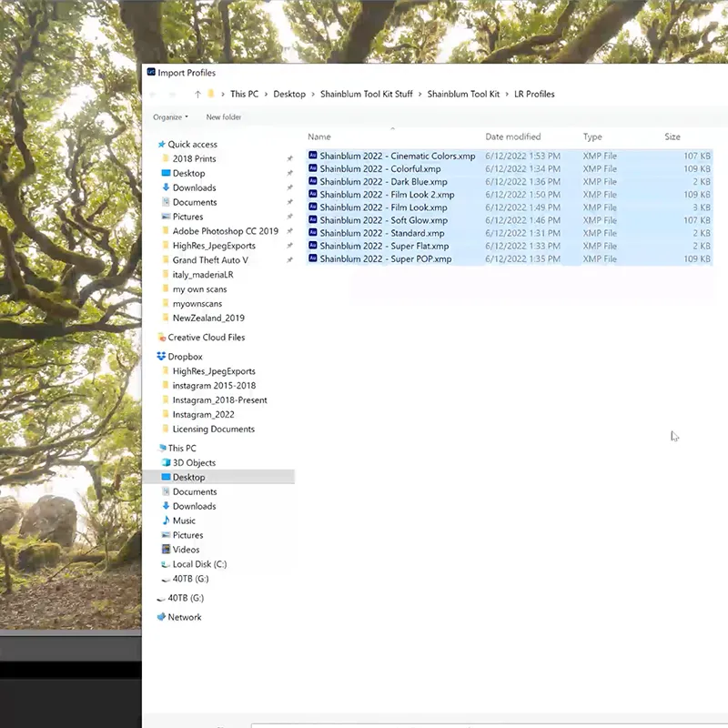Select the Creative Cloud Files icon
This screenshot has height=728, width=728.
162,337
